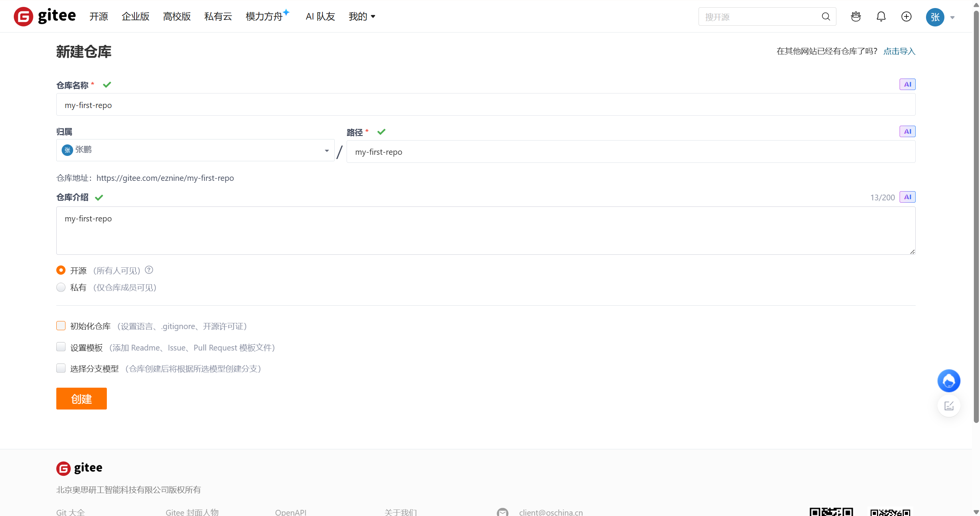
Task: Click the search magnifier icon
Action: (826, 16)
